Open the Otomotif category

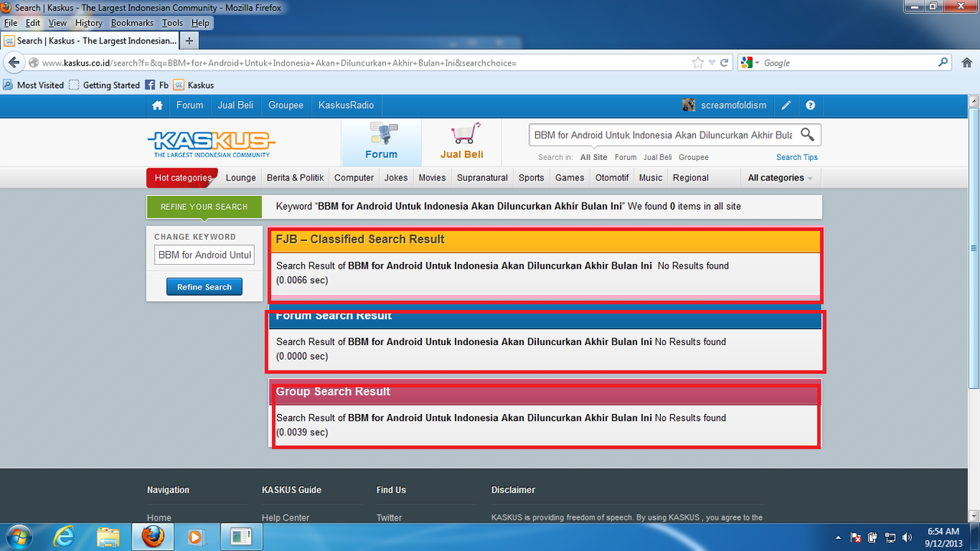[x=612, y=178]
